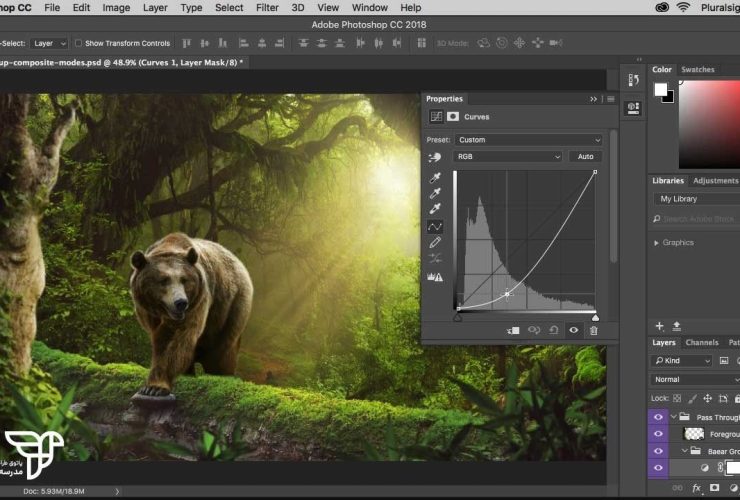
Task: Open the second collapsed panel icon below History
Action: [x=633, y=108]
